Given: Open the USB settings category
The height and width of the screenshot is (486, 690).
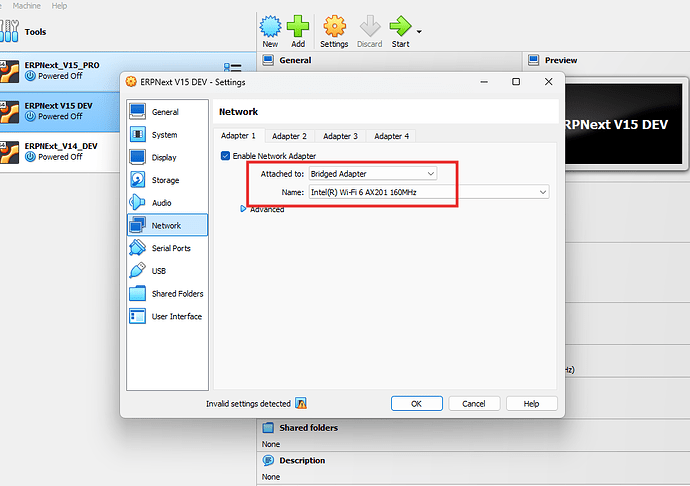Looking at the screenshot, I should click(167, 271).
